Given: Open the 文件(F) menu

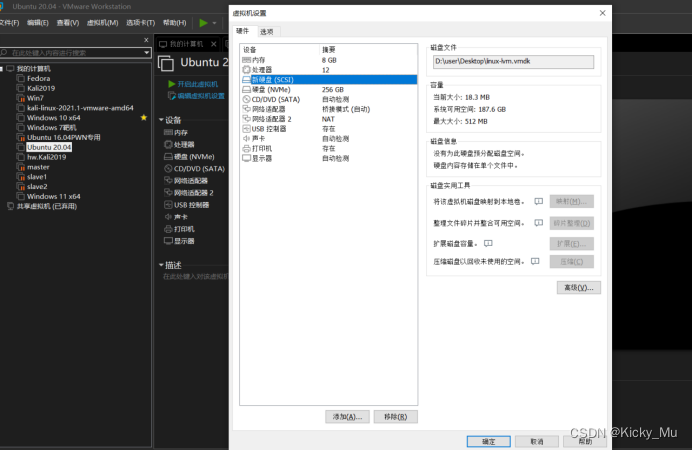Looking at the screenshot, I should 9,23.
